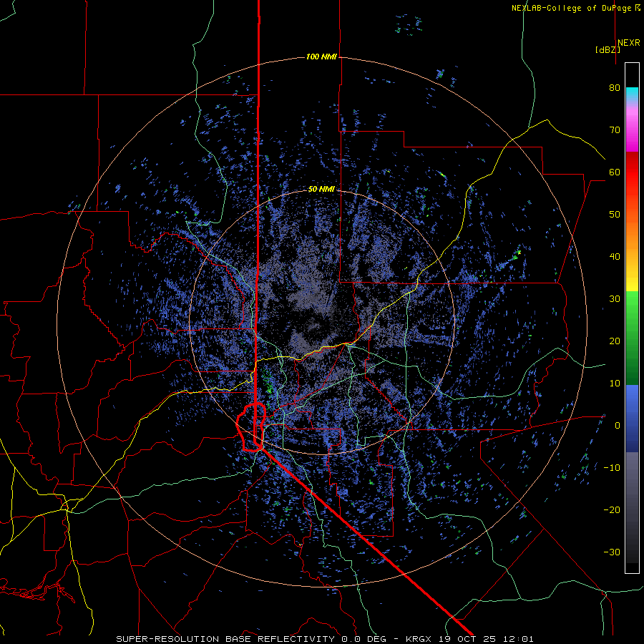The width and height of the screenshot is (644, 644).
Task: Click the 70 value on the dBZ scale
Action: pos(615,130)
